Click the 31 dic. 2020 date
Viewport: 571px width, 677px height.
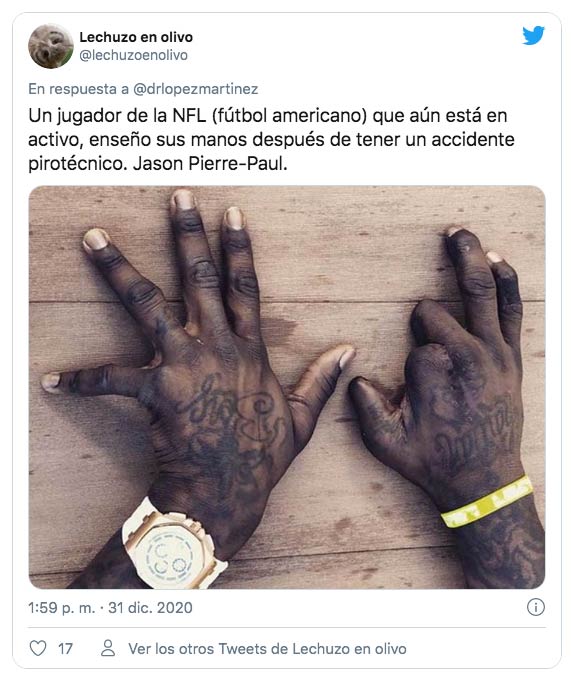pos(150,608)
